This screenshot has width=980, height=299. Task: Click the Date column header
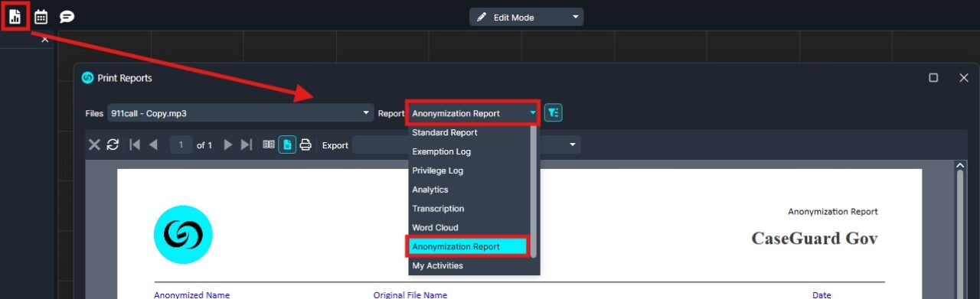822,295
